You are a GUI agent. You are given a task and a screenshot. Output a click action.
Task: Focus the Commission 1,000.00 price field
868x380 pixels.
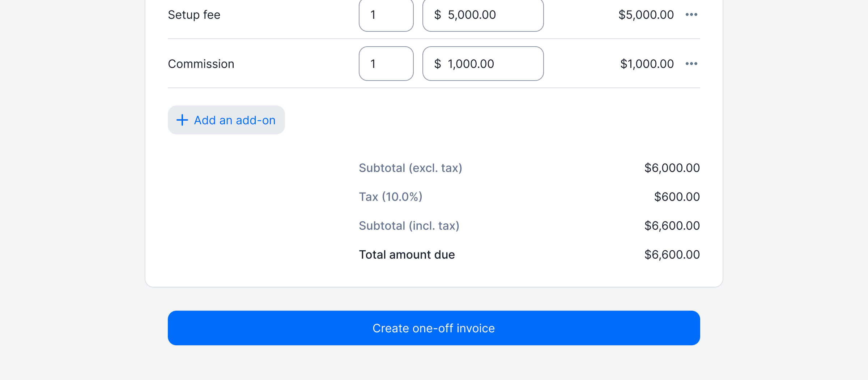click(483, 64)
